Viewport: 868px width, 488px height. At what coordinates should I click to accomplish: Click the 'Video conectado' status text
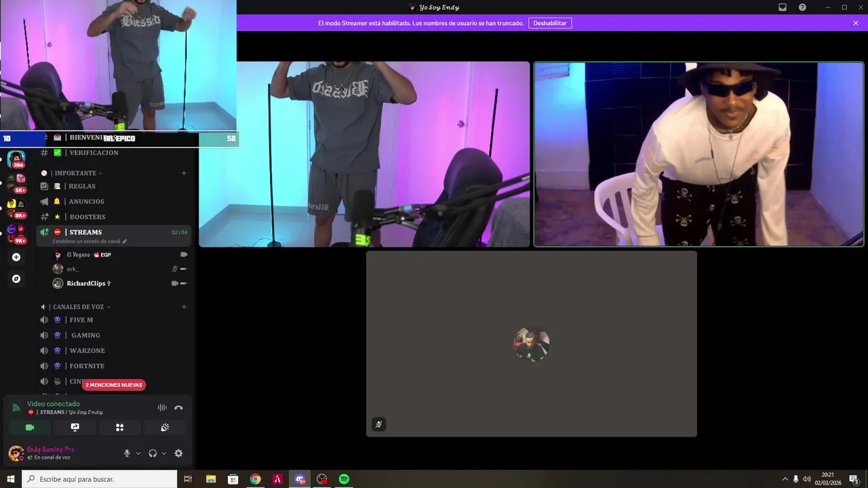54,404
